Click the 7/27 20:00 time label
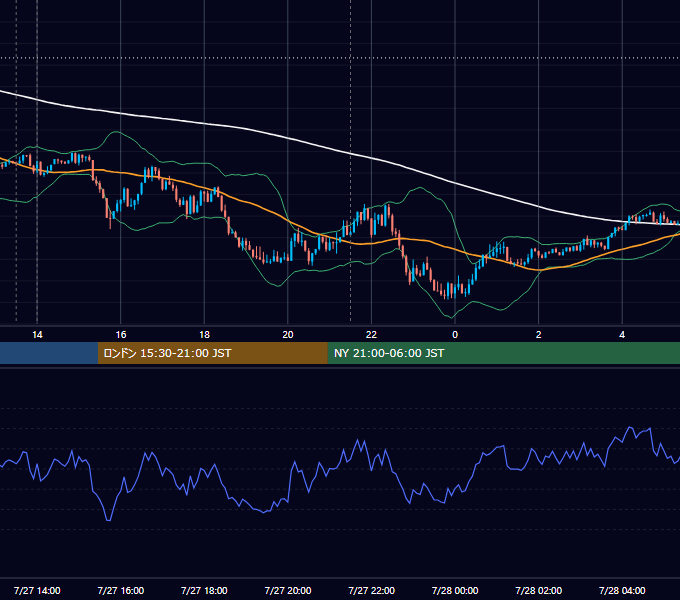 (288, 590)
